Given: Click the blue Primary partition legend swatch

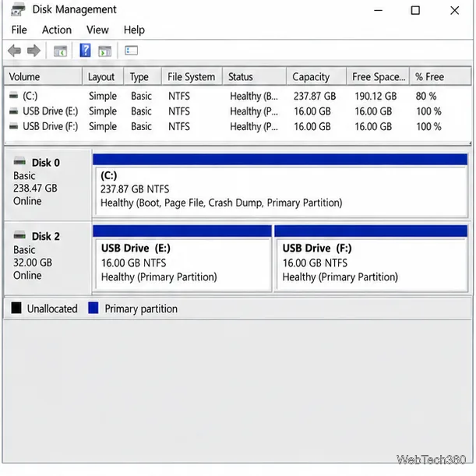Looking at the screenshot, I should (x=93, y=308).
